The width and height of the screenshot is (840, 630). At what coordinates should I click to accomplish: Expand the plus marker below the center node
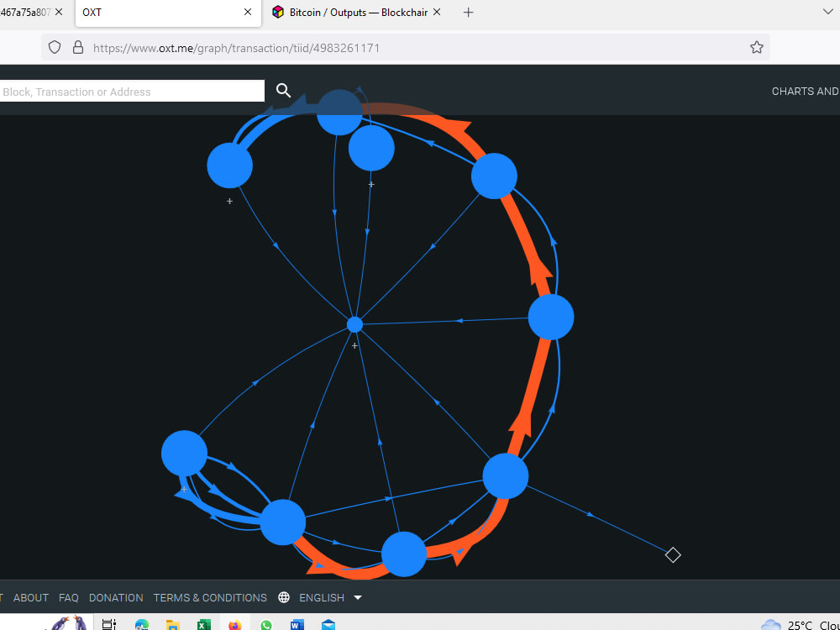[x=354, y=344]
